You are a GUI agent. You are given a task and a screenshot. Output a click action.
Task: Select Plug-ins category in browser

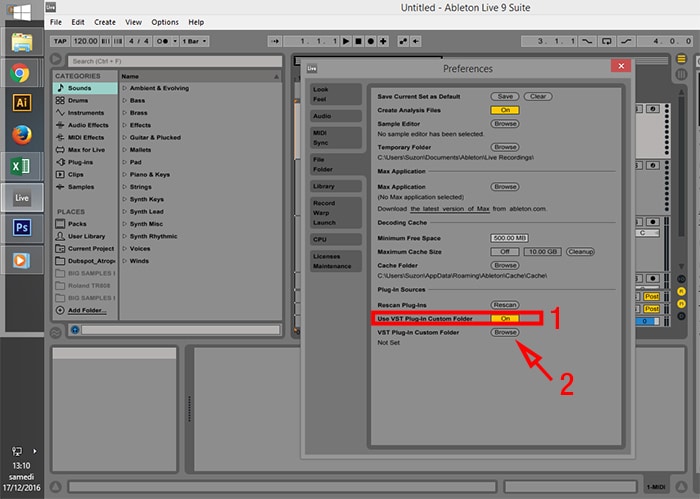click(x=85, y=162)
